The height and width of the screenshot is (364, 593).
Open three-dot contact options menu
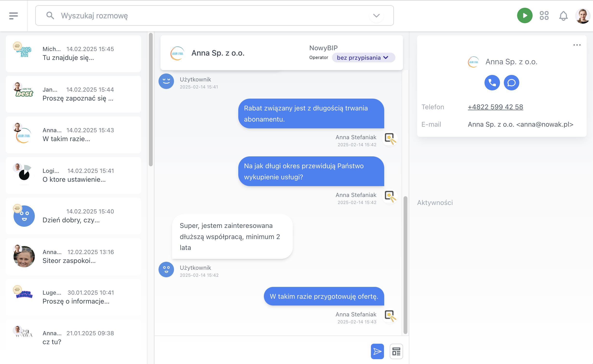(577, 45)
